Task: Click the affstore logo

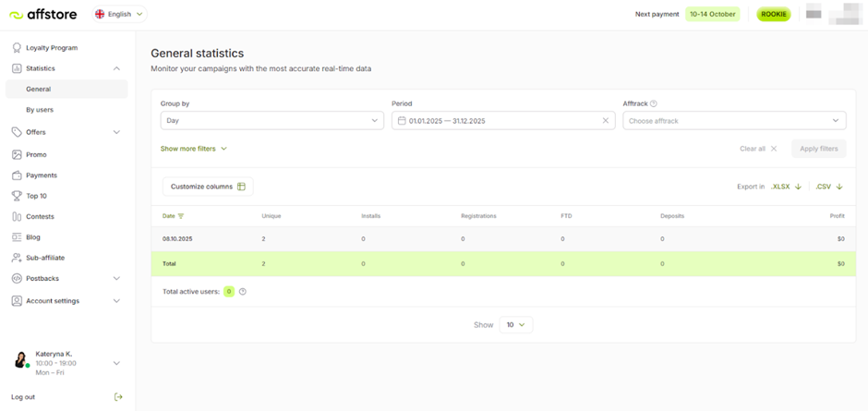Action: point(43,14)
